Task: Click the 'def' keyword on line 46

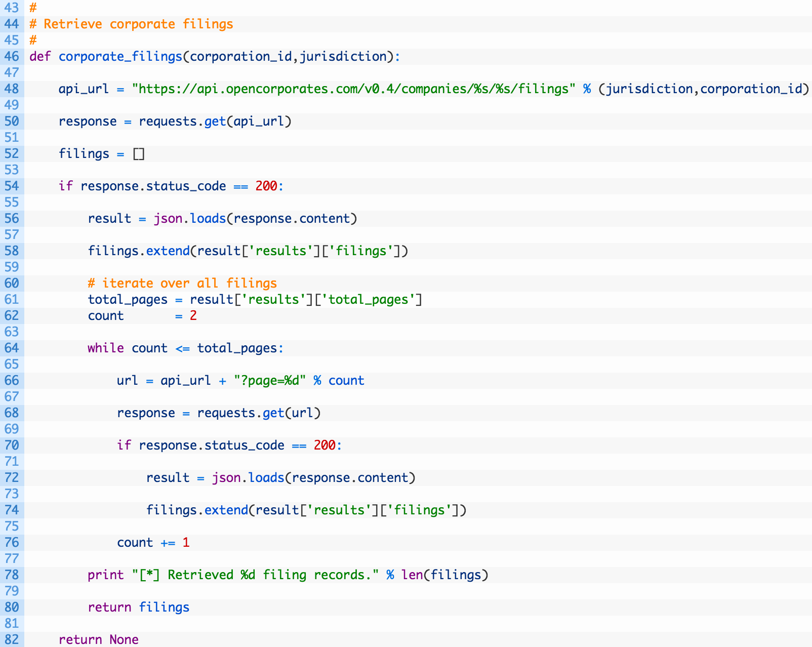Action: coord(40,56)
